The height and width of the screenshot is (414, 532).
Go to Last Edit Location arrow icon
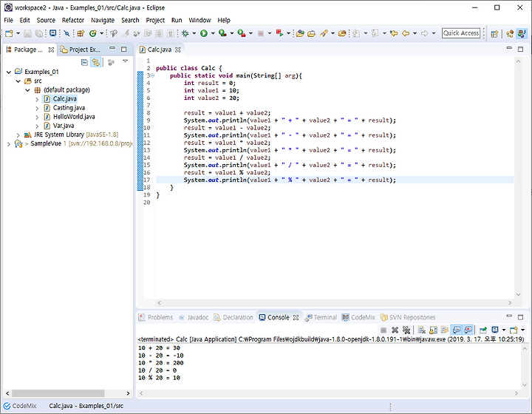394,33
